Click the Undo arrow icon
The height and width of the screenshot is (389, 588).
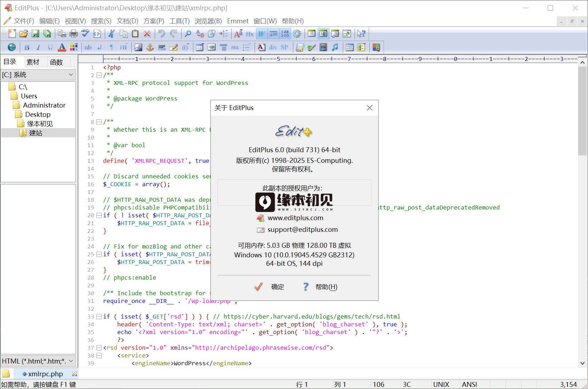162,34
